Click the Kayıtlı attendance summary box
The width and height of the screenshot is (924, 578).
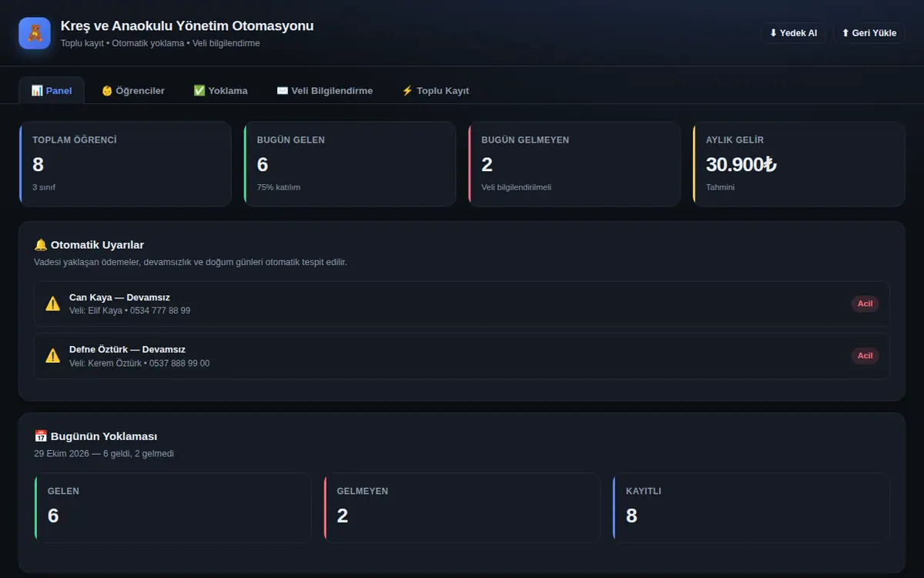[x=752, y=508]
